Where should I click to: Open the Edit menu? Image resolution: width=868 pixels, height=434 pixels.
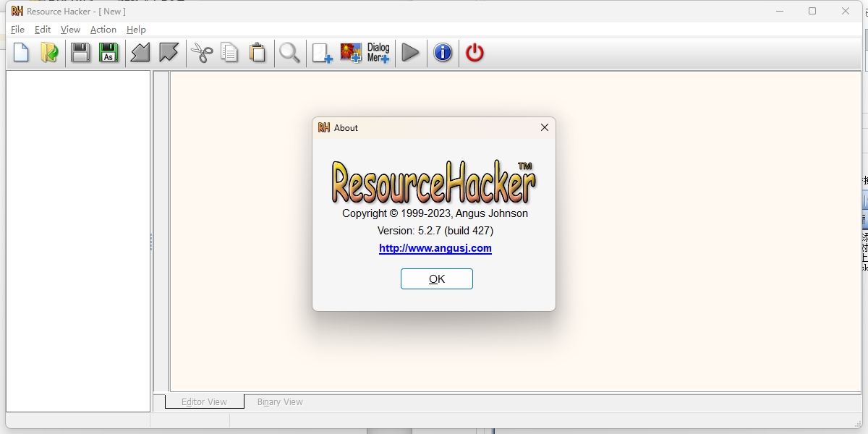[43, 30]
